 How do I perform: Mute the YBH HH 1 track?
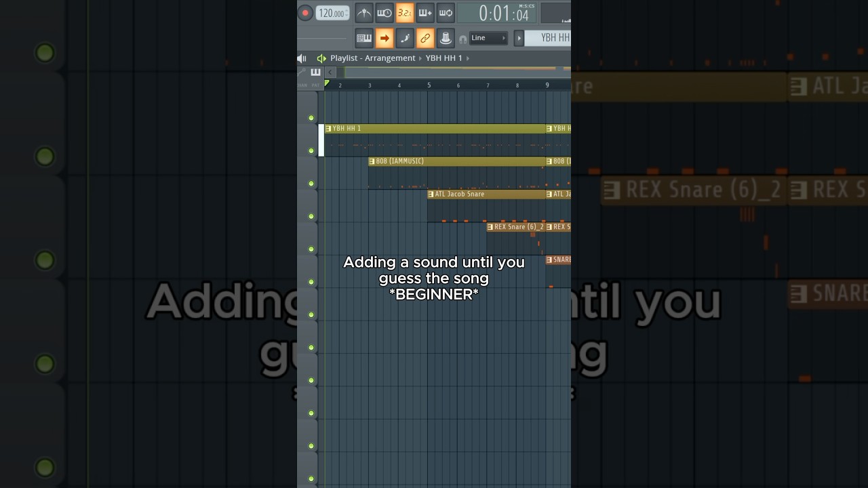coord(311,150)
